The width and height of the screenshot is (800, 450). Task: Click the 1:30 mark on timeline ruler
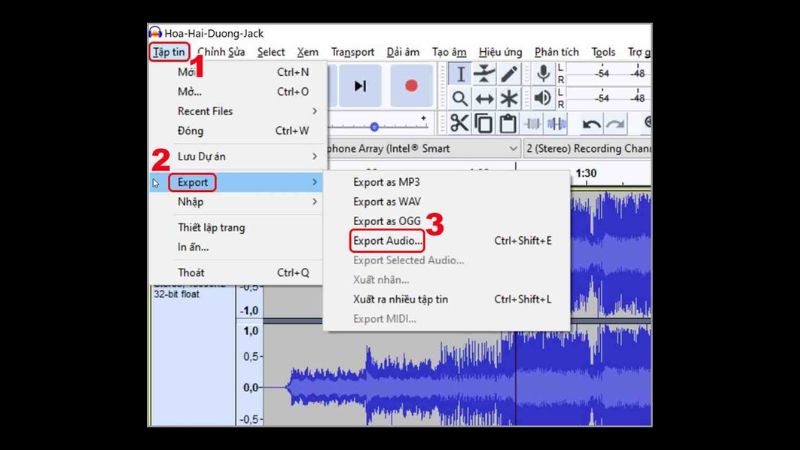pos(586,173)
